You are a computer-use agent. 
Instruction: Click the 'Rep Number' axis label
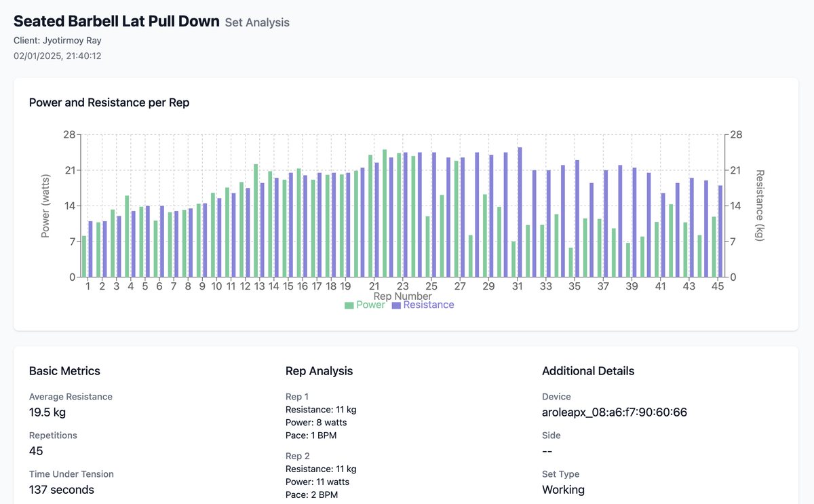coord(402,296)
